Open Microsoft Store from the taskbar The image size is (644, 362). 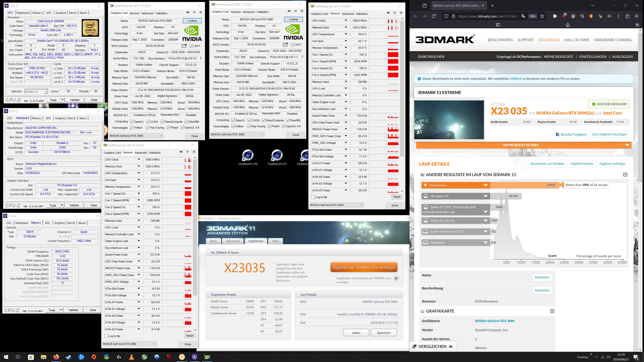click(31, 357)
